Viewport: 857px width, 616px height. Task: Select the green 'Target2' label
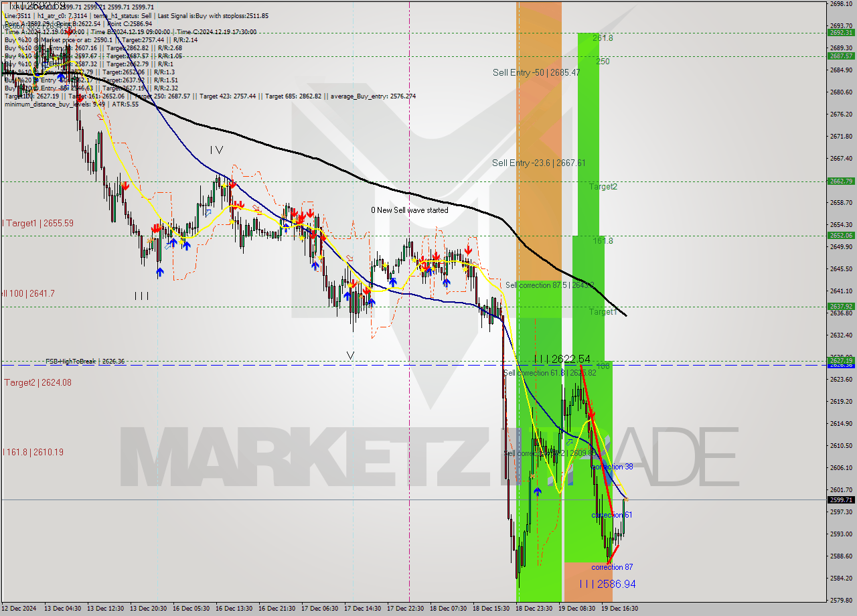pos(603,187)
